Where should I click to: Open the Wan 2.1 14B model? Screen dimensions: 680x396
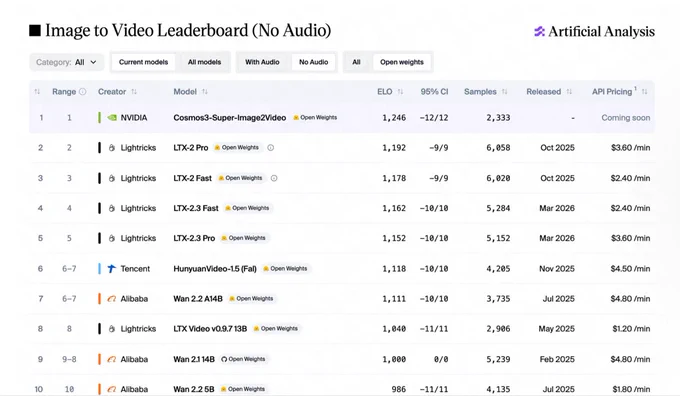coord(194,359)
